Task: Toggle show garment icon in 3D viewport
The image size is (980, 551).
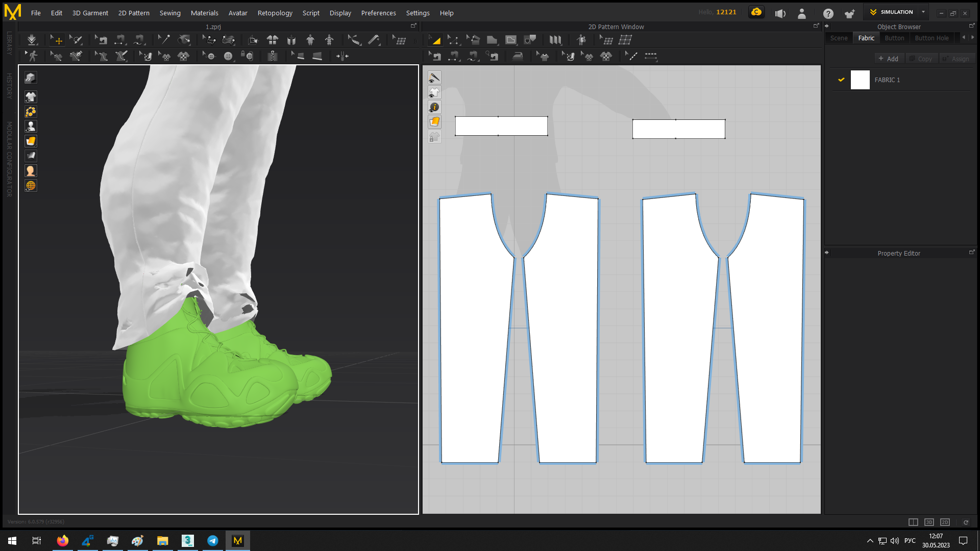Action: tap(31, 97)
